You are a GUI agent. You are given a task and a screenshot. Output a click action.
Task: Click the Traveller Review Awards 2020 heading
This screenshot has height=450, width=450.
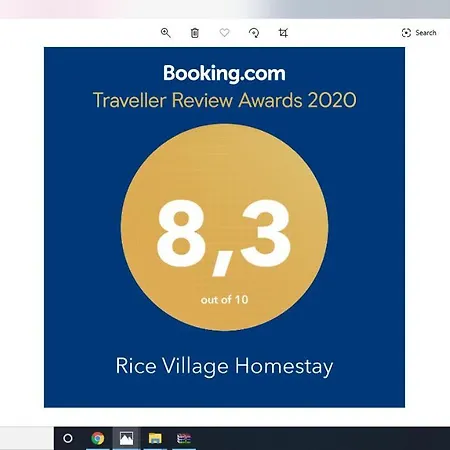tap(225, 100)
